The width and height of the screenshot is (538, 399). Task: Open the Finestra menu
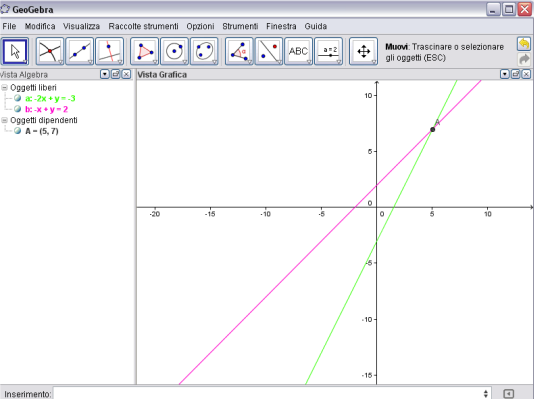[x=281, y=26]
